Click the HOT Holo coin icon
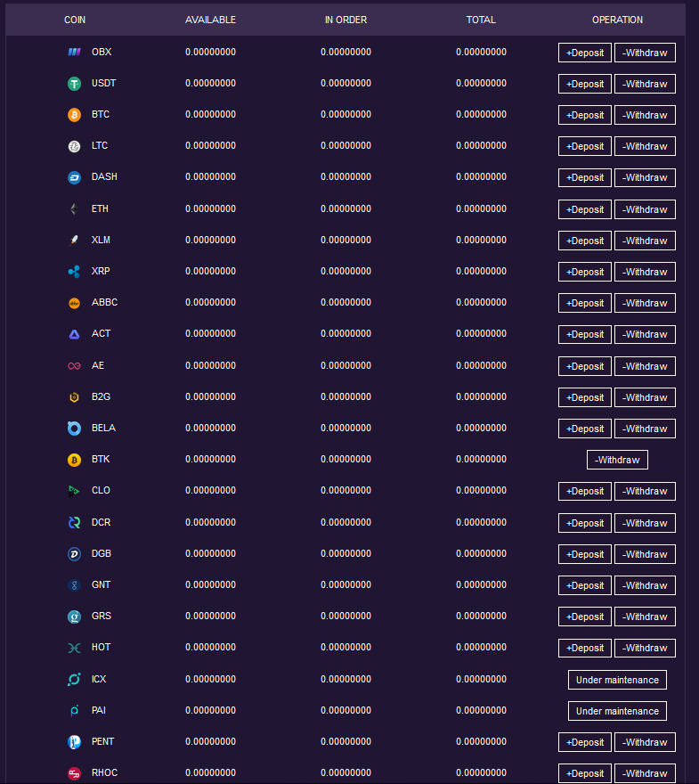 coord(75,648)
